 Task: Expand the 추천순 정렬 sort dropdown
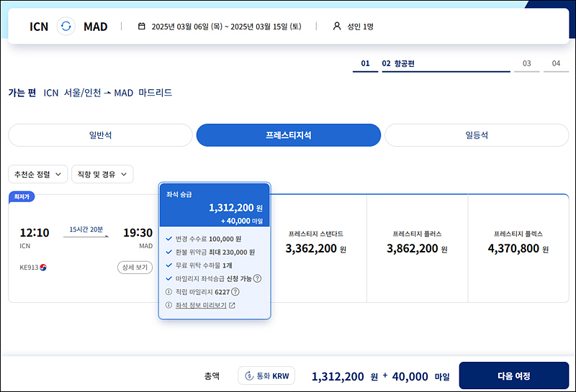point(38,174)
